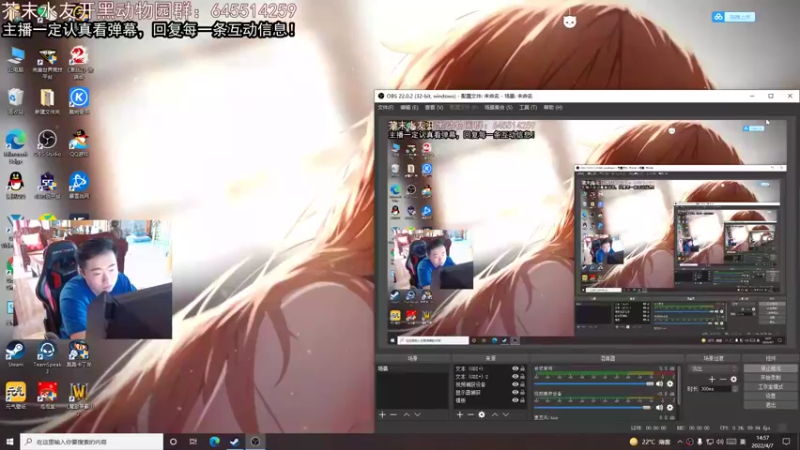Launch the Steam desktop shortcut

(15, 354)
